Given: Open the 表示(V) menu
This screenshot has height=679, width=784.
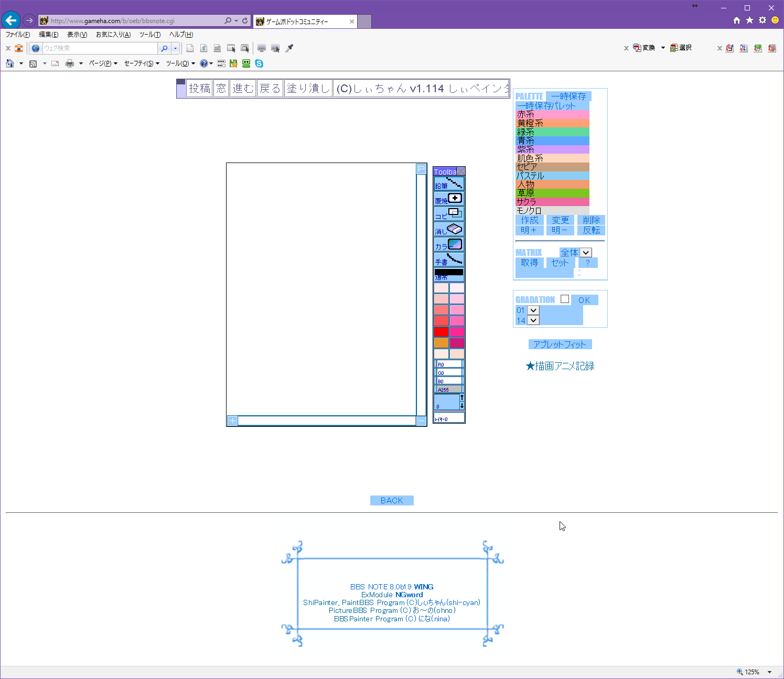Looking at the screenshot, I should click(77, 35).
